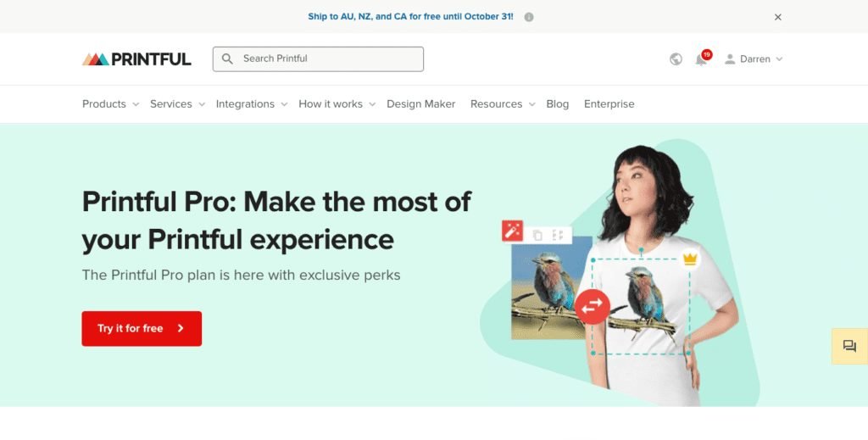Viewport: 868px width, 440px height.
Task: Click the magic wand icon in hero image
Action: (x=512, y=231)
